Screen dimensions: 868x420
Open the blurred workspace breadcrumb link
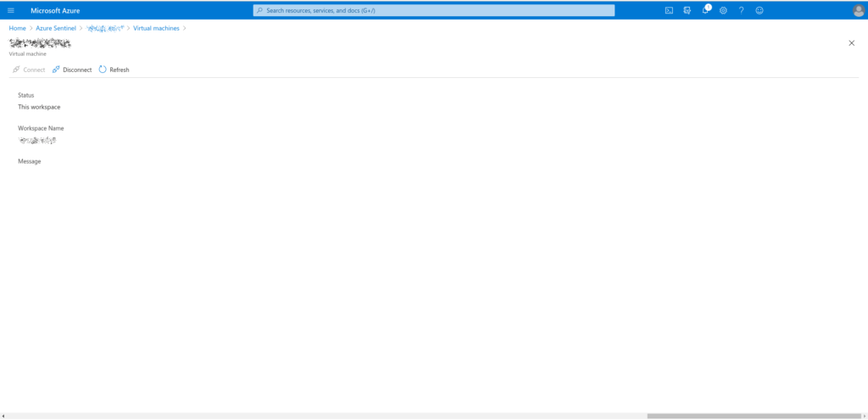(x=104, y=28)
